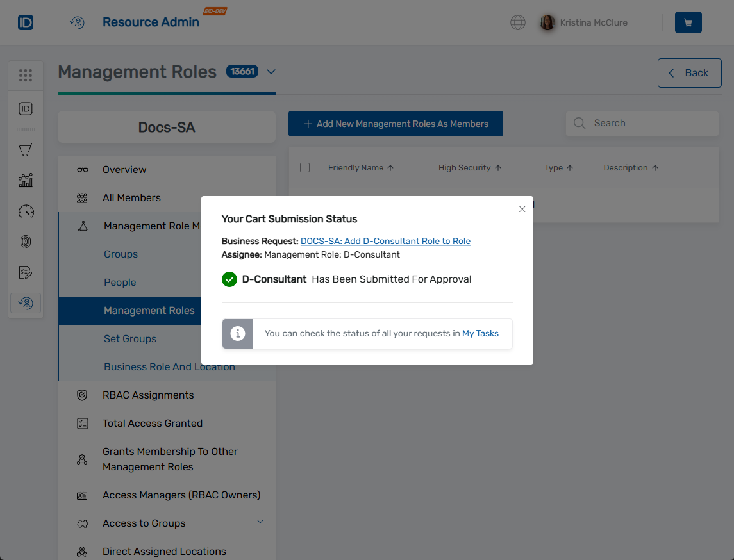Open the checklist edit icon in the sidebar

click(26, 272)
